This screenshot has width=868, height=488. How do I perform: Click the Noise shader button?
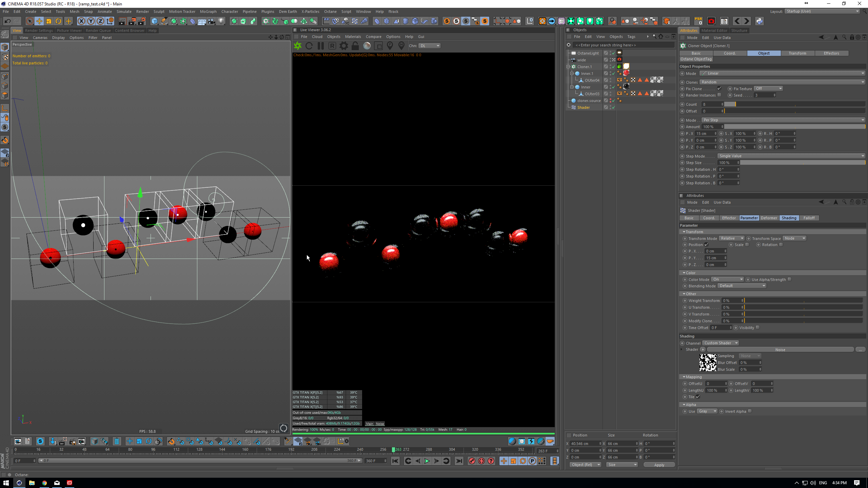coord(780,350)
